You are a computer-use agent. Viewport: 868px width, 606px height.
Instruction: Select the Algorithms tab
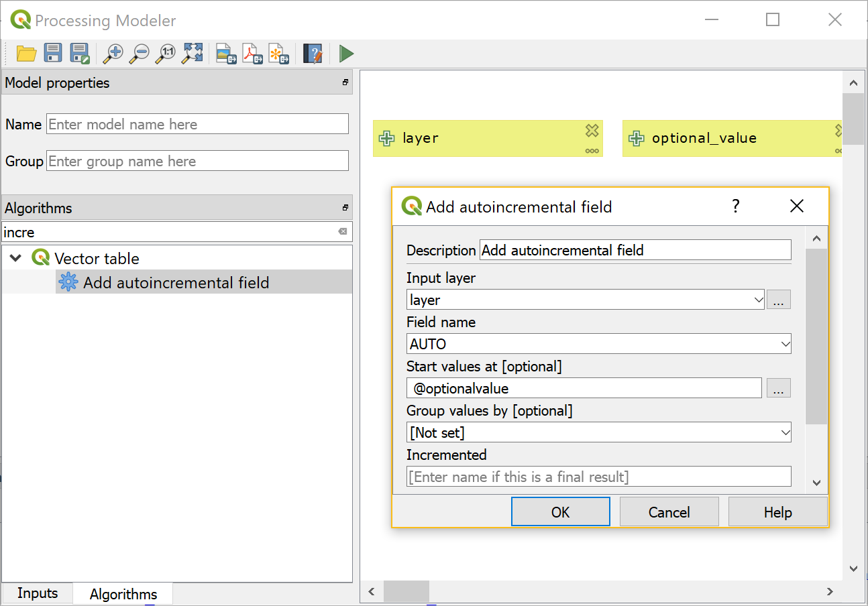(x=123, y=594)
